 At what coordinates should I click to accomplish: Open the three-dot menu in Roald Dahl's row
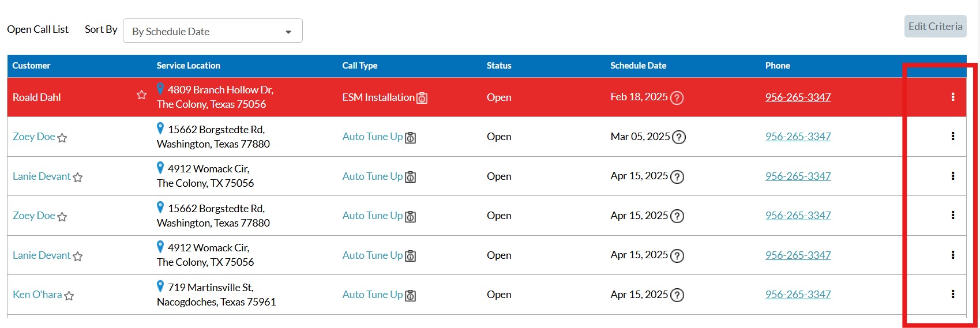tap(952, 97)
